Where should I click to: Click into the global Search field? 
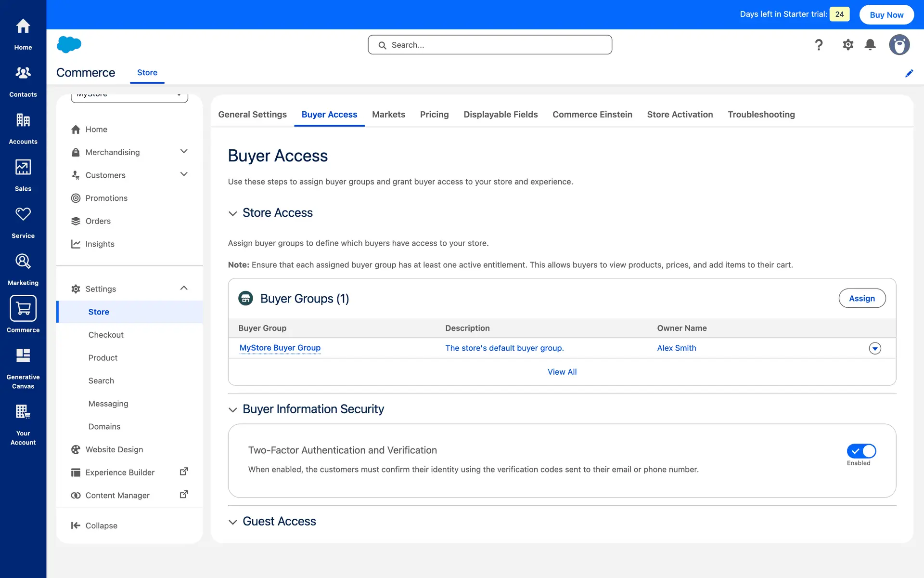click(490, 45)
